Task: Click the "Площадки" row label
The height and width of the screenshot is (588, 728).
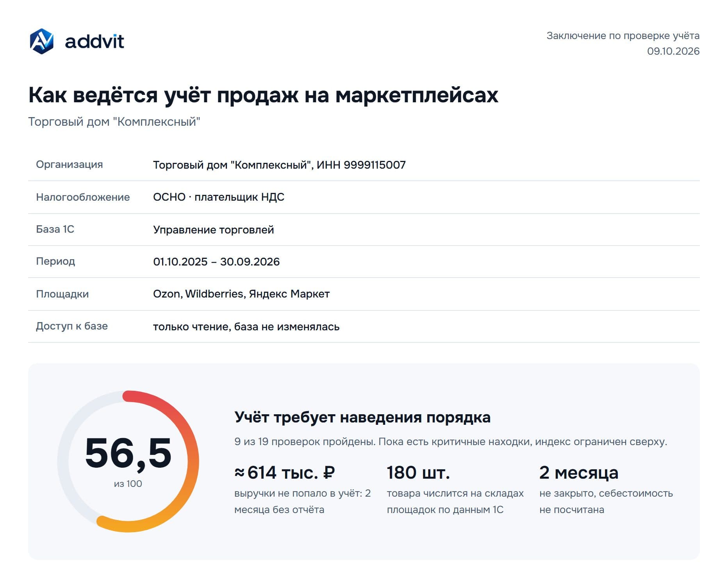Action: 62,294
